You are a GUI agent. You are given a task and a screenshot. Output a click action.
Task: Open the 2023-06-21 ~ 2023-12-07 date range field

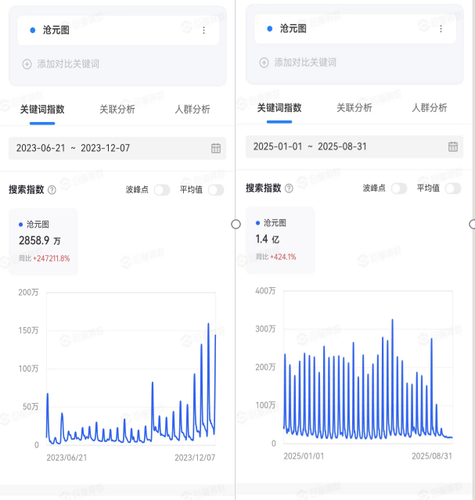pos(117,148)
